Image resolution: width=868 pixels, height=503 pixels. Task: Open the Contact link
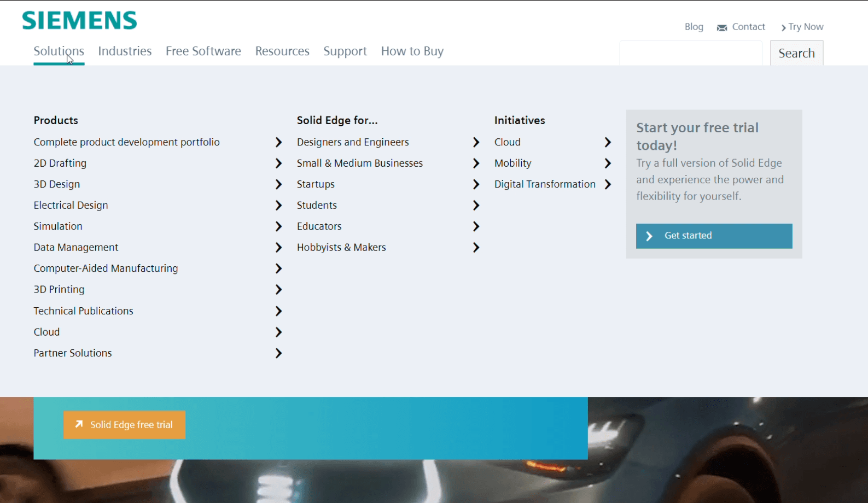[x=748, y=27]
